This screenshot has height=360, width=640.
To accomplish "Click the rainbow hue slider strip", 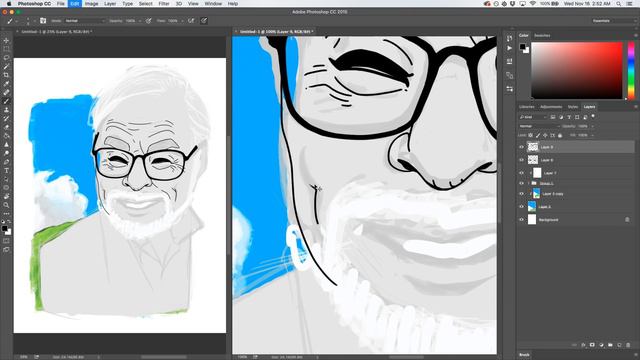I will coord(631,70).
